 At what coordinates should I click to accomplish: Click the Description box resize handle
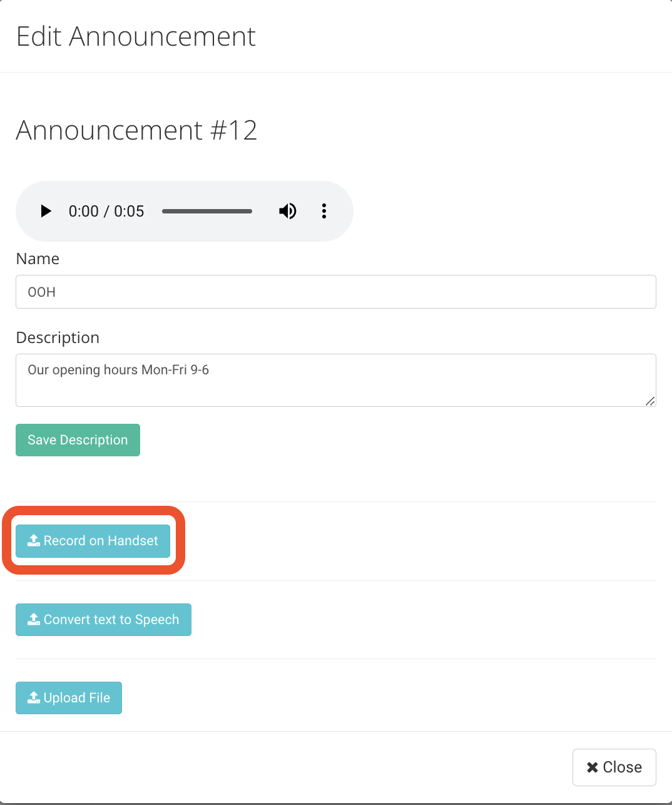(651, 401)
